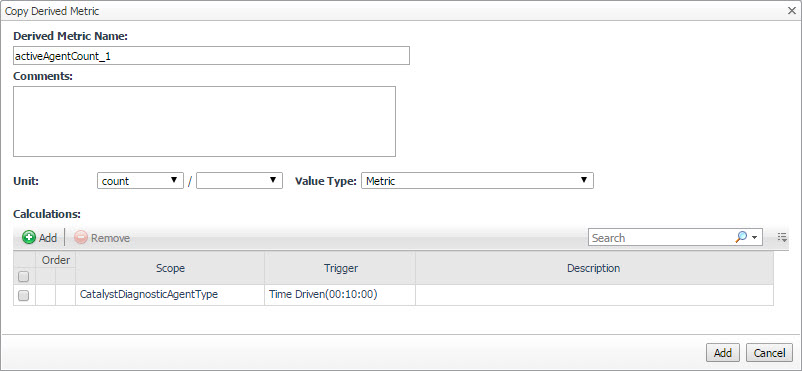Click the calculations Search field
The image size is (802, 371).
pyautogui.click(x=661, y=237)
